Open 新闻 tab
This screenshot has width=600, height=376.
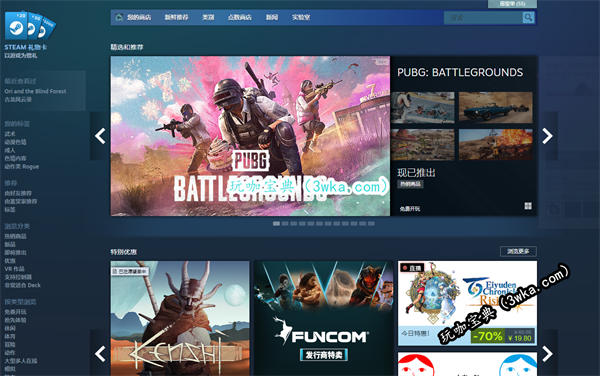coord(272,17)
